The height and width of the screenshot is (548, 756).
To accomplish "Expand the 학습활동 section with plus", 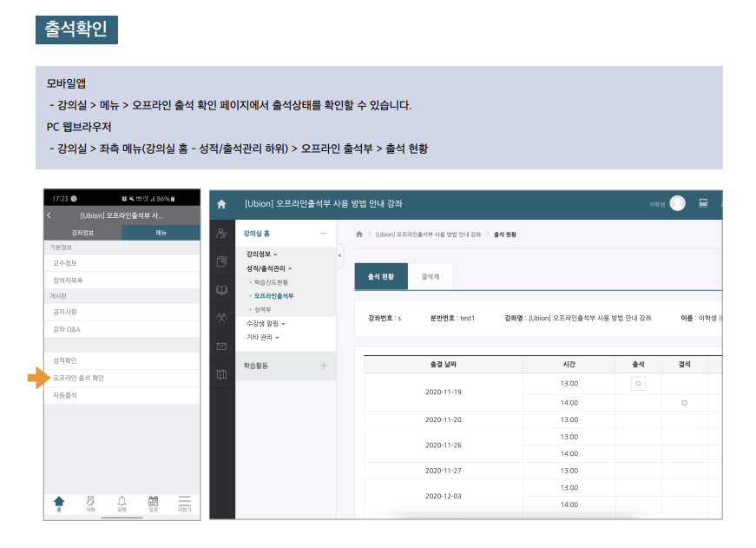I will point(323,366).
